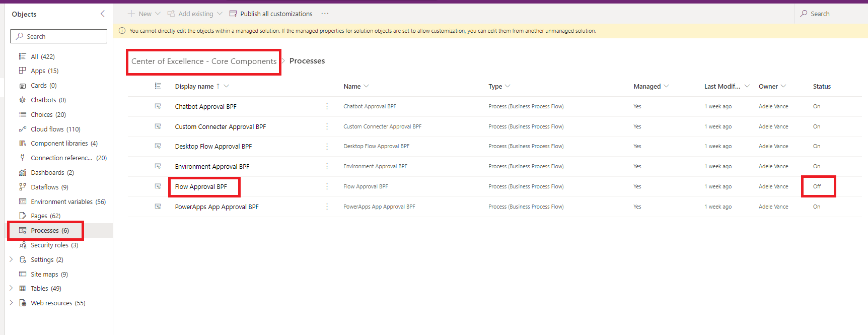The height and width of the screenshot is (335, 868).
Task: Click the Chatbot Approval BPF row process icon
Action: [158, 106]
